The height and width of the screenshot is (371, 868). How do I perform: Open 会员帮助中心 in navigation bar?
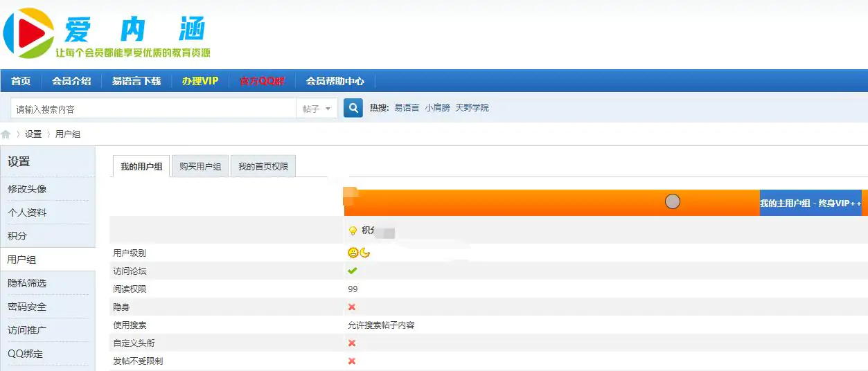tap(335, 81)
